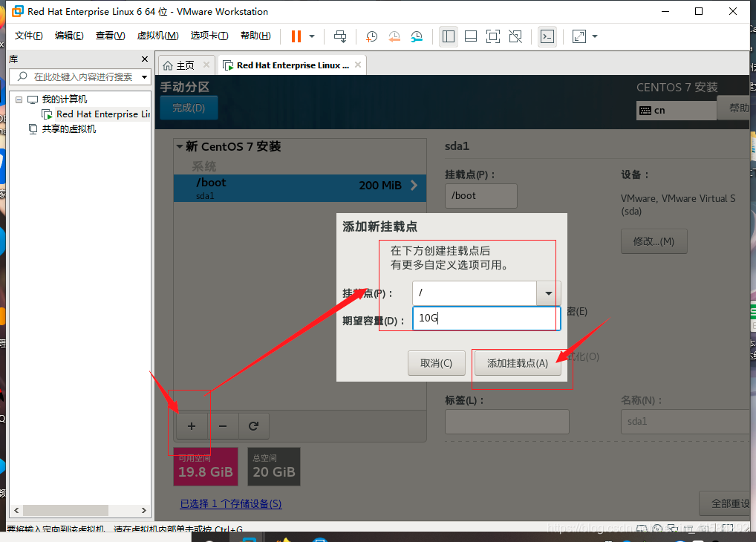
Task: Toggle the library sidebar view icon
Action: [x=449, y=36]
